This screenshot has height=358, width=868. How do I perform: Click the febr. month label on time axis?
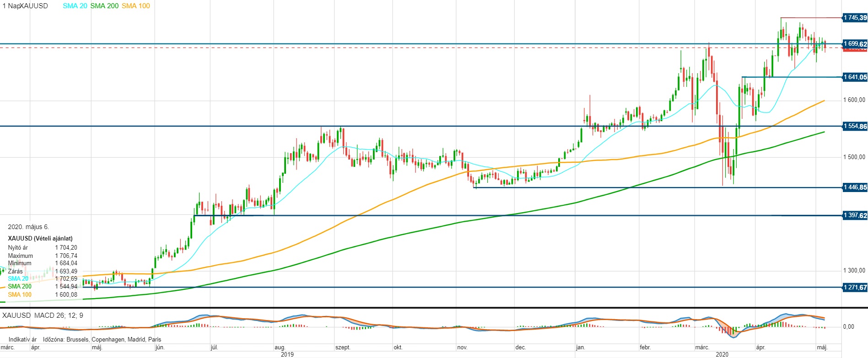coord(645,347)
